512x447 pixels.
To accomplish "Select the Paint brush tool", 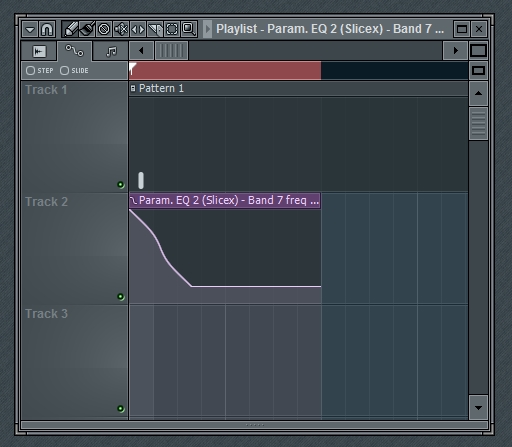I will point(87,29).
